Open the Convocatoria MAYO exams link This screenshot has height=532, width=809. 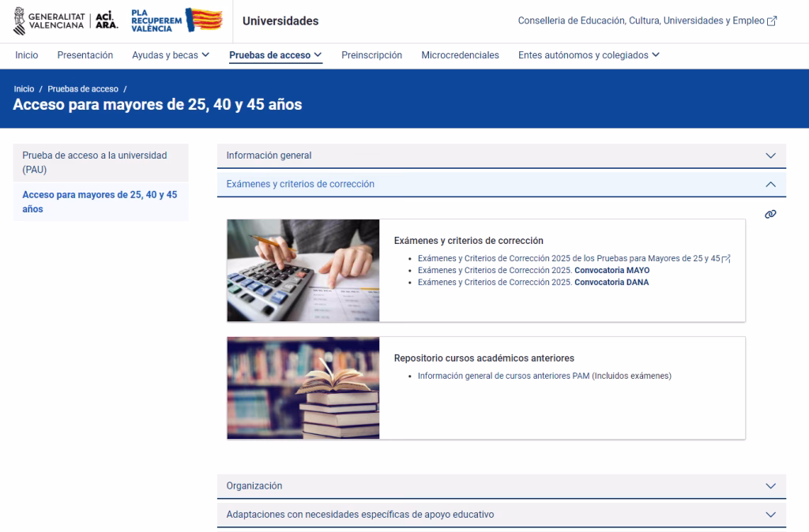(x=533, y=270)
